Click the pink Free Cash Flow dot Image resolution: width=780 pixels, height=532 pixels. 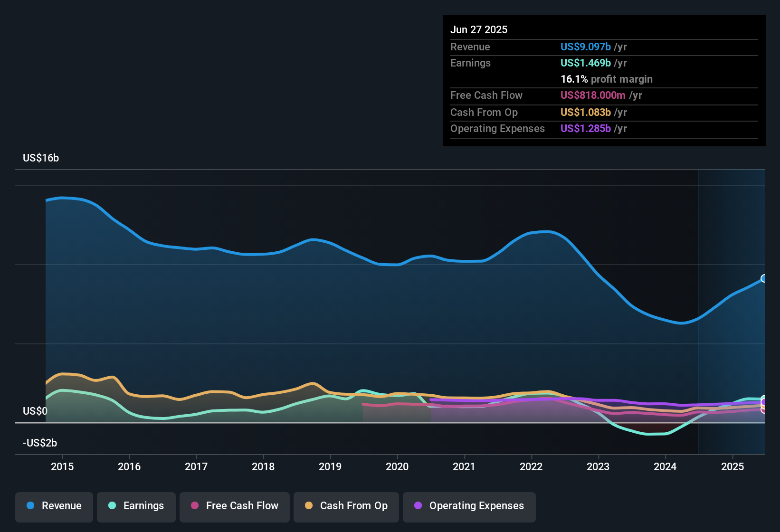(x=195, y=505)
